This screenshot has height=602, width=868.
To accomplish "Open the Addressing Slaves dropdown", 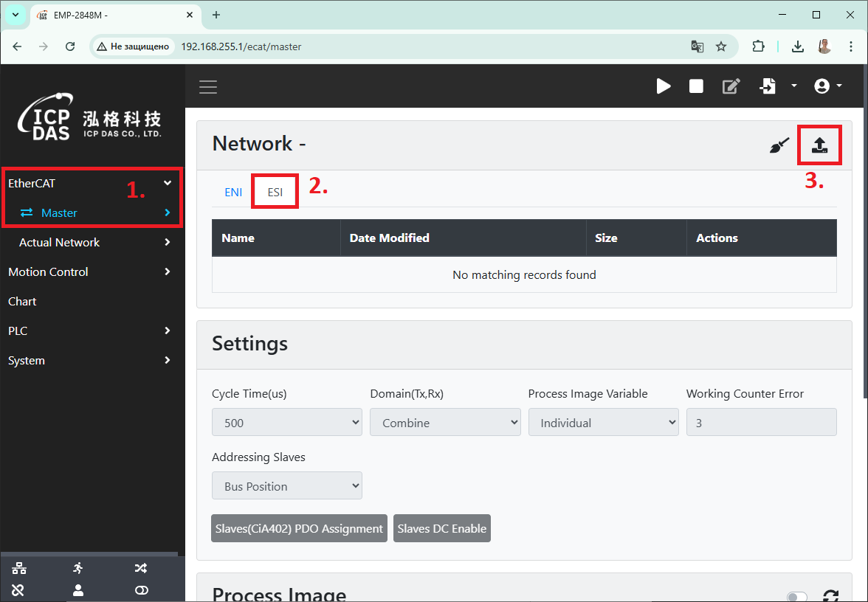I will 286,486.
